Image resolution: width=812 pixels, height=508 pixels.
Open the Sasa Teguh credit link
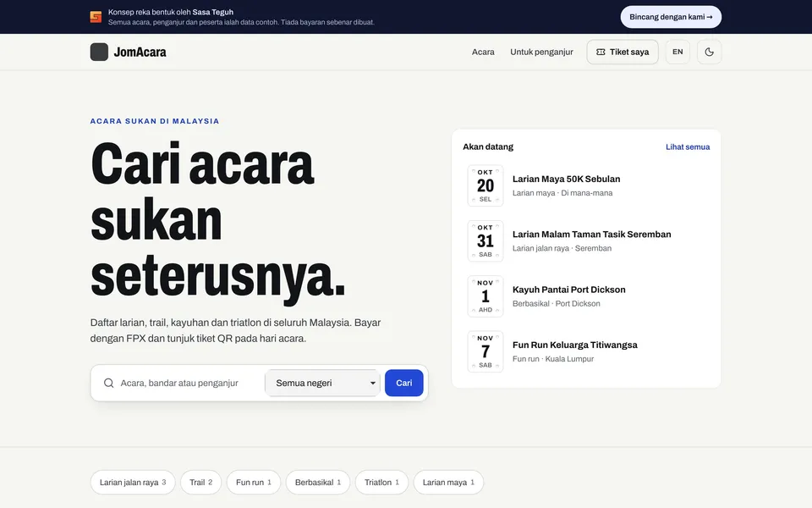point(212,12)
